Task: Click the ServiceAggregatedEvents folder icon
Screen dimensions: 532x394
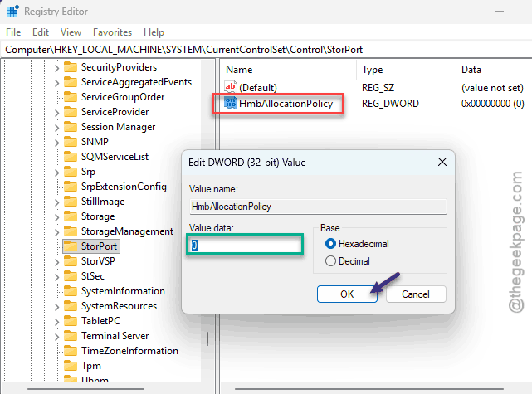Action: [x=71, y=82]
